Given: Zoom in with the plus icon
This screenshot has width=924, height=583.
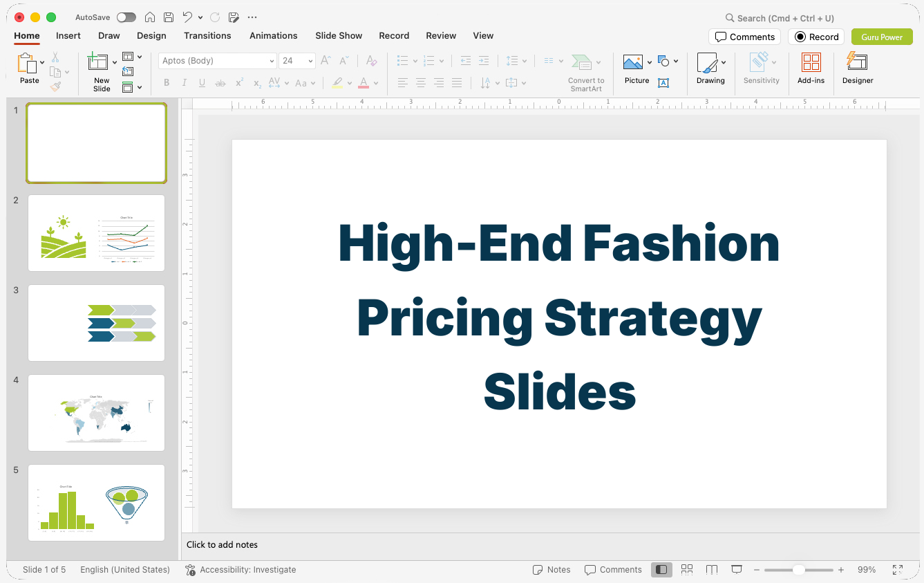Looking at the screenshot, I should coord(841,570).
